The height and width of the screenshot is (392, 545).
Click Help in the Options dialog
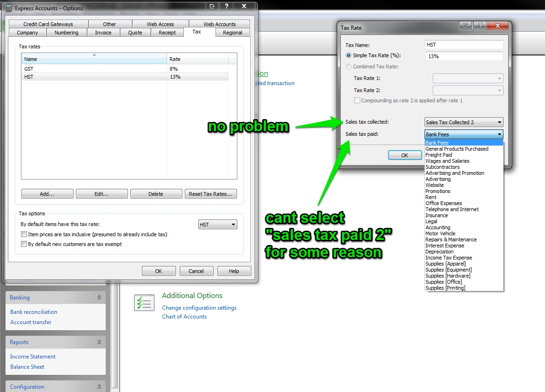(234, 271)
